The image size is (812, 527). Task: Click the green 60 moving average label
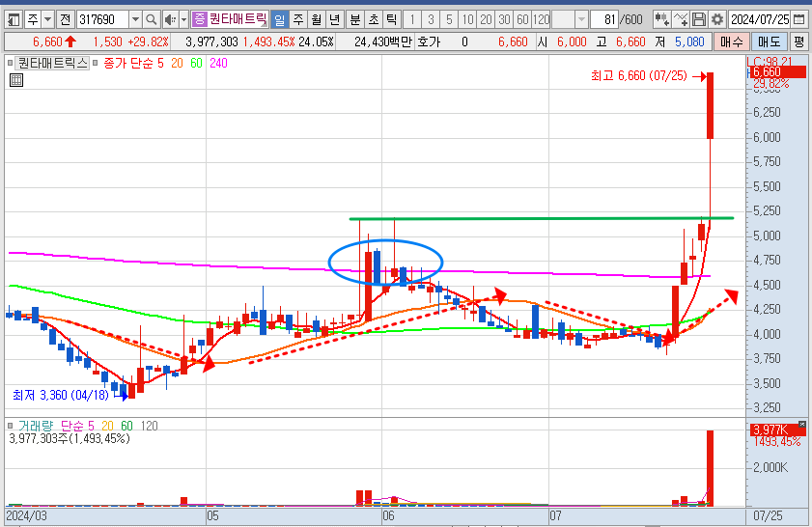point(196,63)
